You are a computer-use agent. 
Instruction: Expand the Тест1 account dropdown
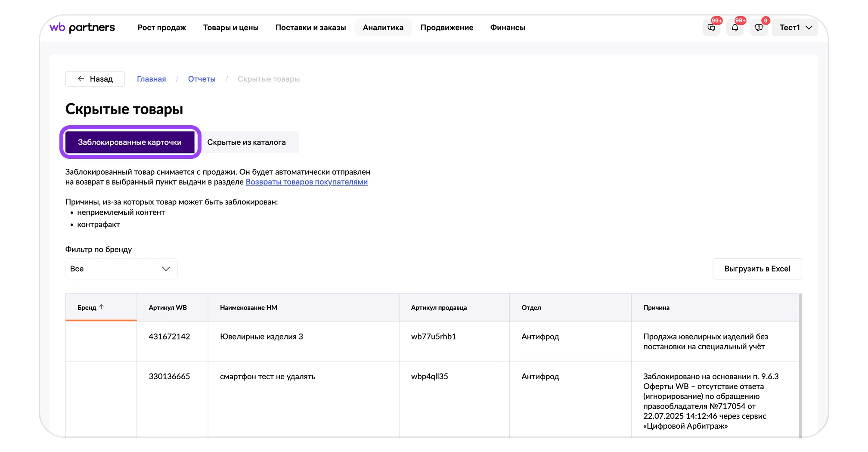click(x=795, y=28)
